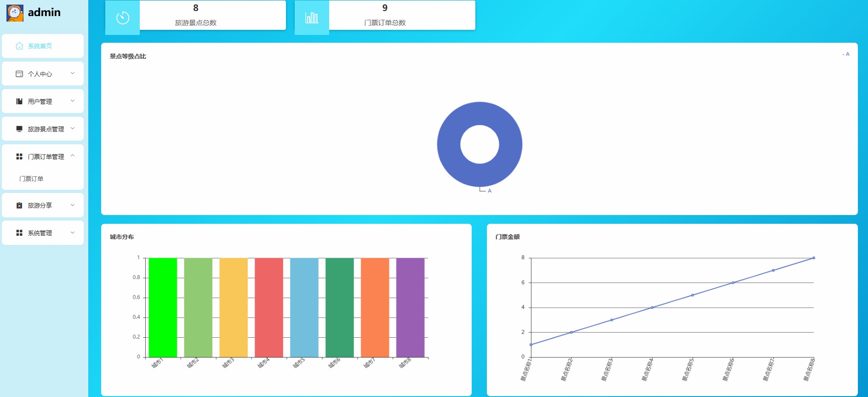Click the admin avatar icon
The height and width of the screenshot is (397, 868).
(x=15, y=13)
